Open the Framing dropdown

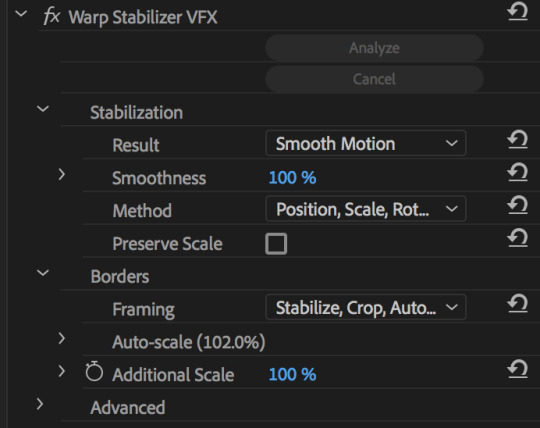[x=366, y=307]
